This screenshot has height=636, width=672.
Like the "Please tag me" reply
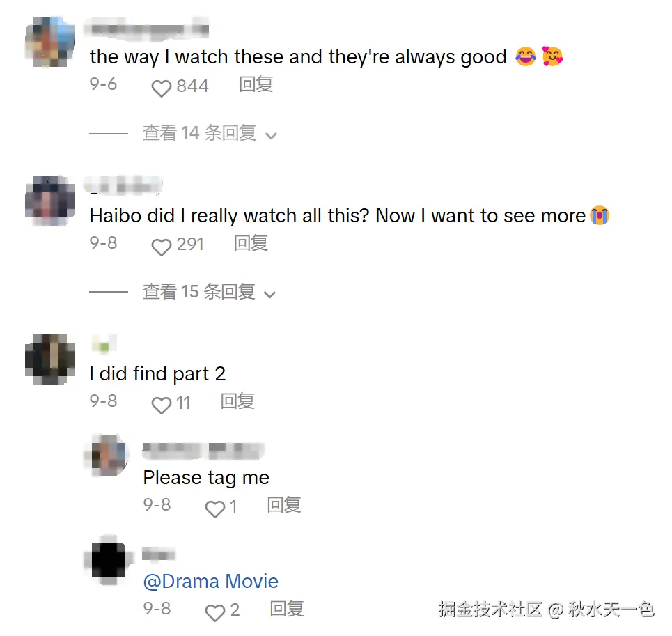pos(214,509)
